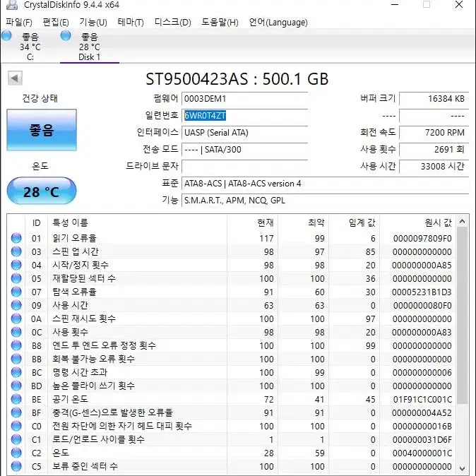
Task: Click the features field S.M.A.R.T., APM, NCQ, GPL
Action: click(325, 201)
